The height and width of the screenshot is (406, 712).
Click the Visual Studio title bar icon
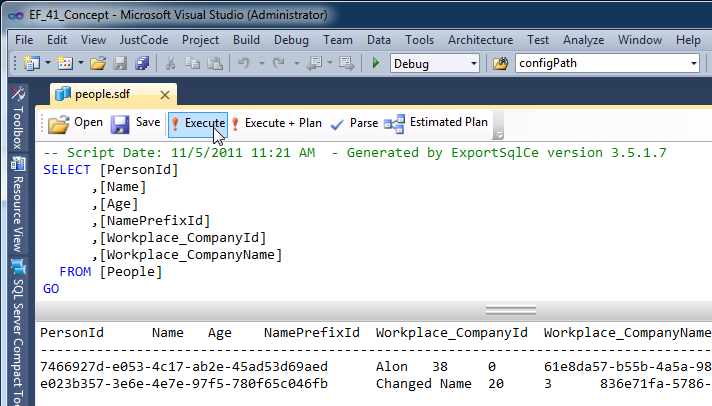point(16,15)
